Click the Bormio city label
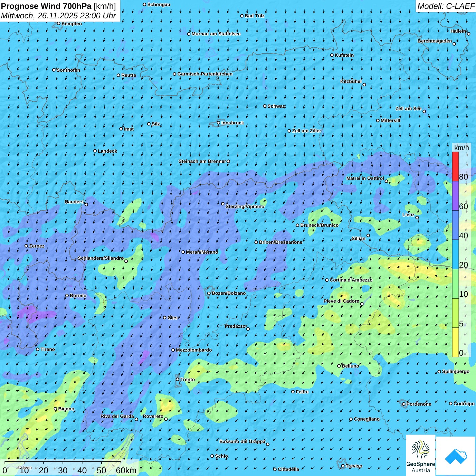The image size is (476, 476). (x=78, y=295)
